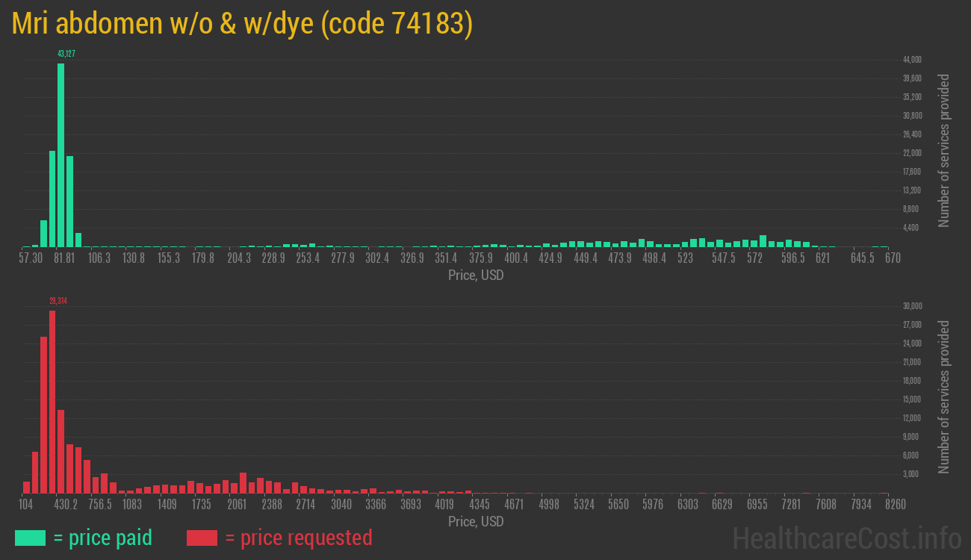971x560 pixels.
Task: Select the tallest green bar labeled 43,127
Action: pos(61,155)
